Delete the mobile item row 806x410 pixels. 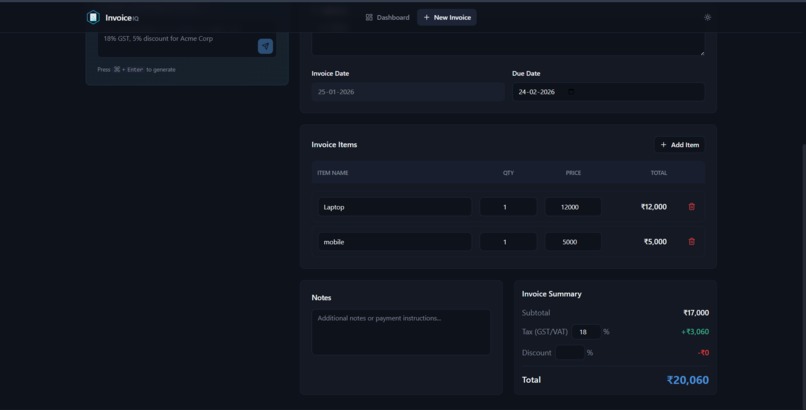click(x=691, y=241)
